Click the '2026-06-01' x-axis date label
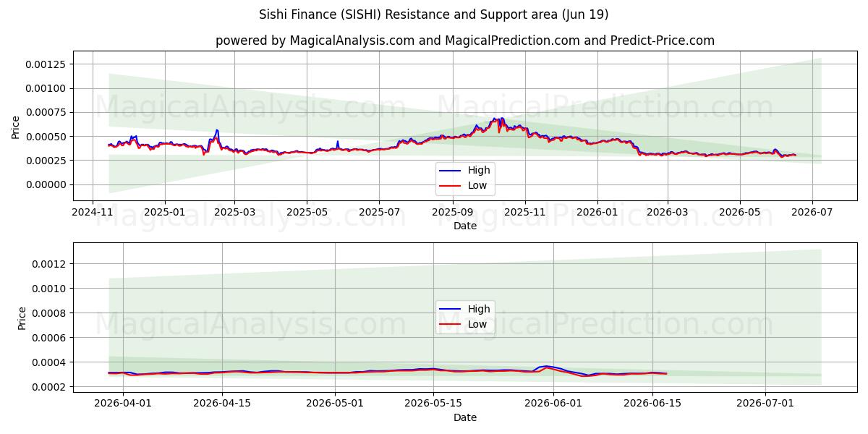 pos(554,404)
